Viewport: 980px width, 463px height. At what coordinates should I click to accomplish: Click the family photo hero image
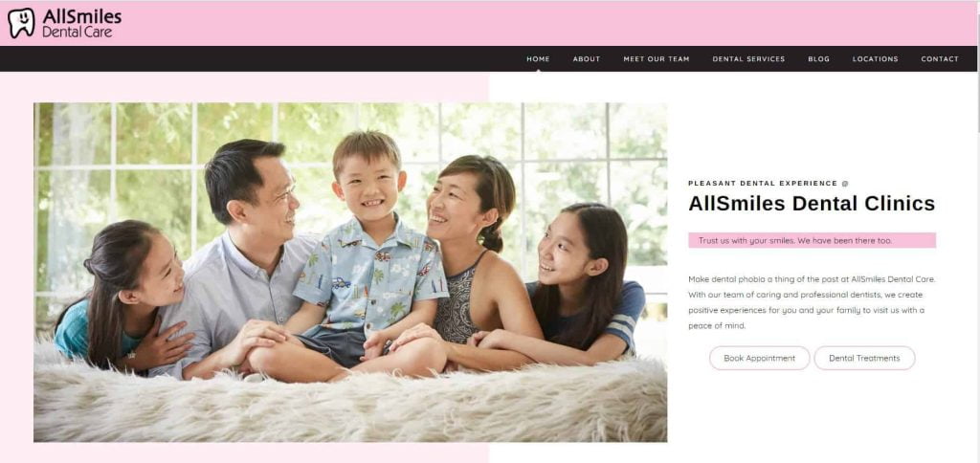pyautogui.click(x=350, y=273)
